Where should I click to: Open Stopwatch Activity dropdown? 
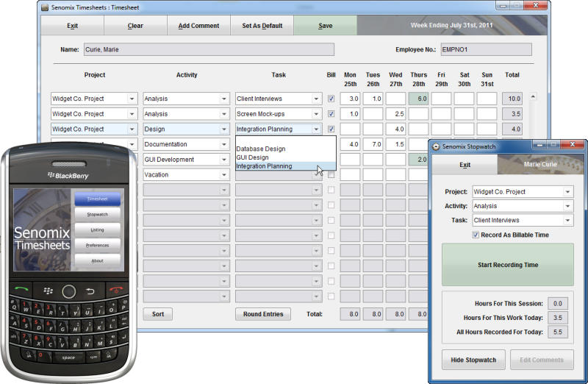(567, 206)
